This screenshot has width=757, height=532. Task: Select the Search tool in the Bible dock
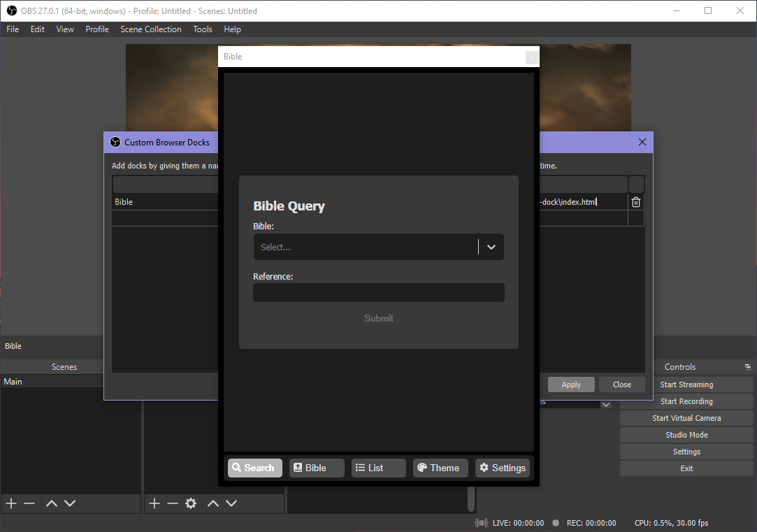click(x=254, y=468)
